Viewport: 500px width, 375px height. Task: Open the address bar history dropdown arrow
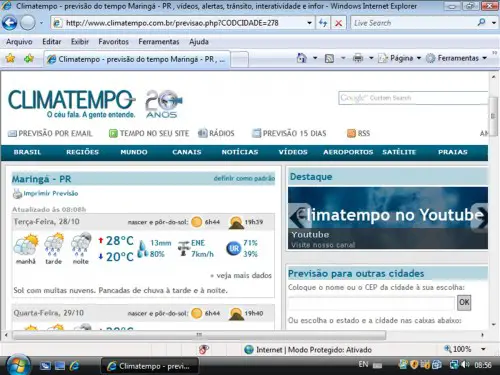point(309,23)
